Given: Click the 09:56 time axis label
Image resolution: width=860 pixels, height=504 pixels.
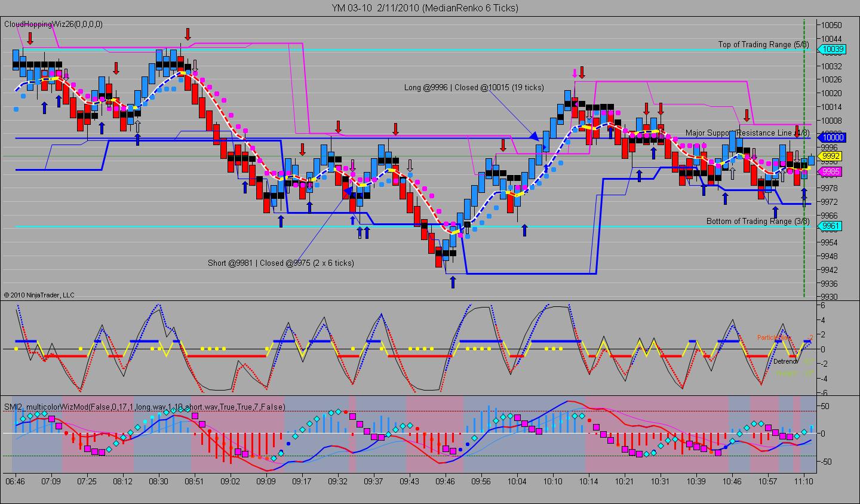Looking at the screenshot, I should tap(481, 481).
